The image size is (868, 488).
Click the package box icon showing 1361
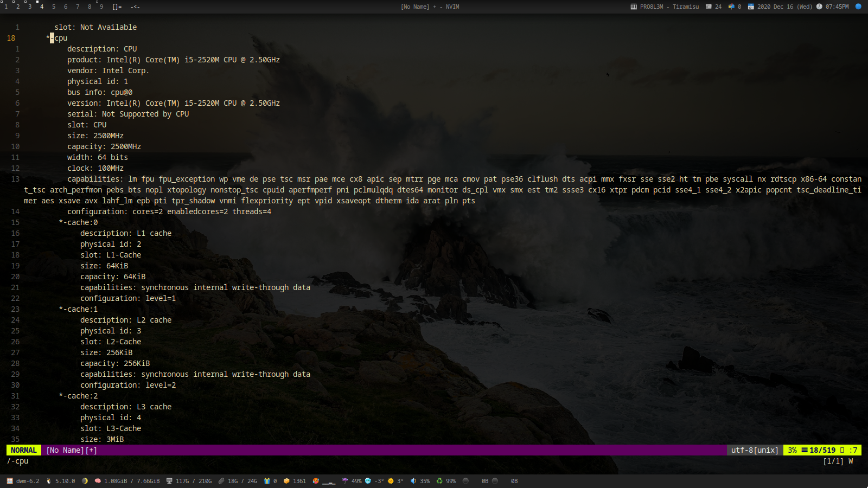(286, 481)
